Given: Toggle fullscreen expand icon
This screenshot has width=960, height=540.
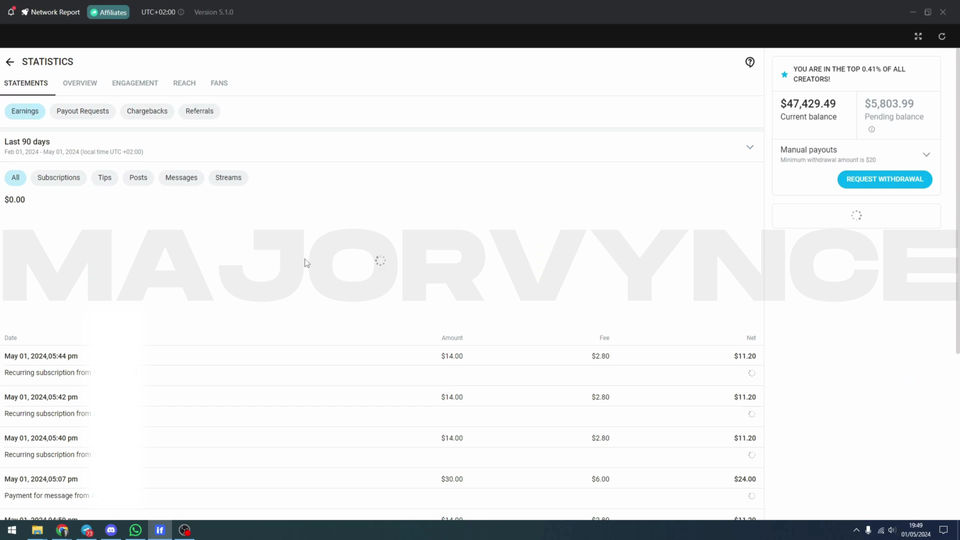Looking at the screenshot, I should point(918,36).
